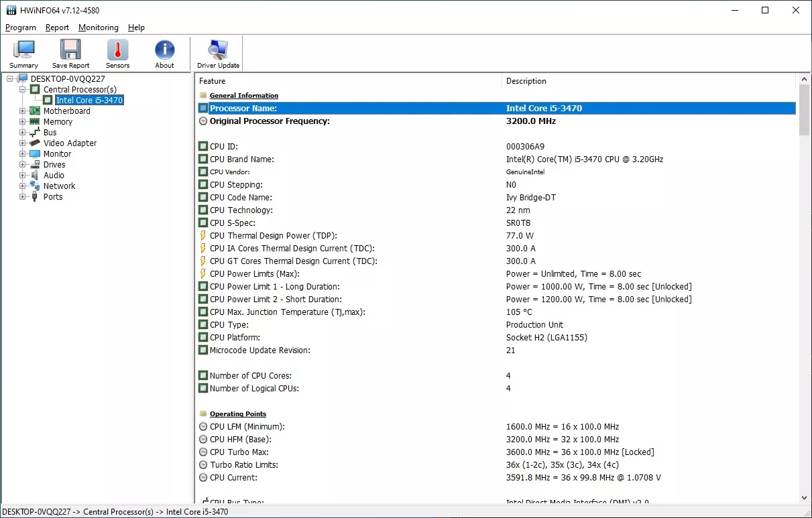This screenshot has width=812, height=518.
Task: Open the Monitoring menu
Action: 99,27
